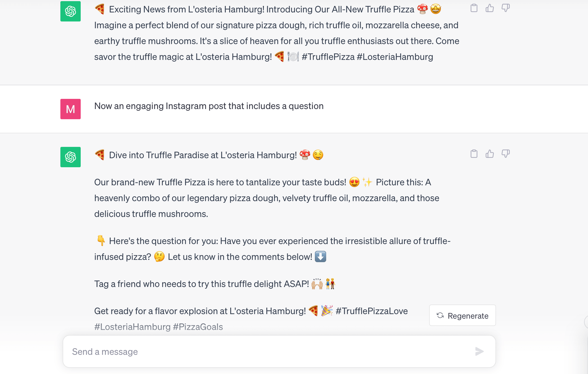This screenshot has height=374, width=588.
Task: Click the send message arrow
Action: point(479,352)
